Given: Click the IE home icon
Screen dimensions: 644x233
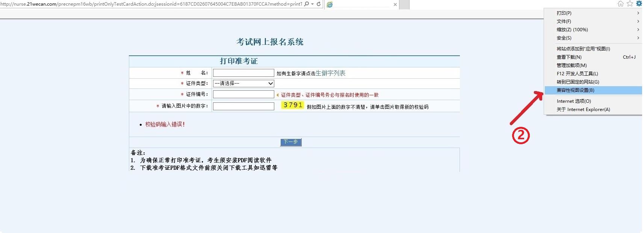Looking at the screenshot, I should tap(620, 4).
